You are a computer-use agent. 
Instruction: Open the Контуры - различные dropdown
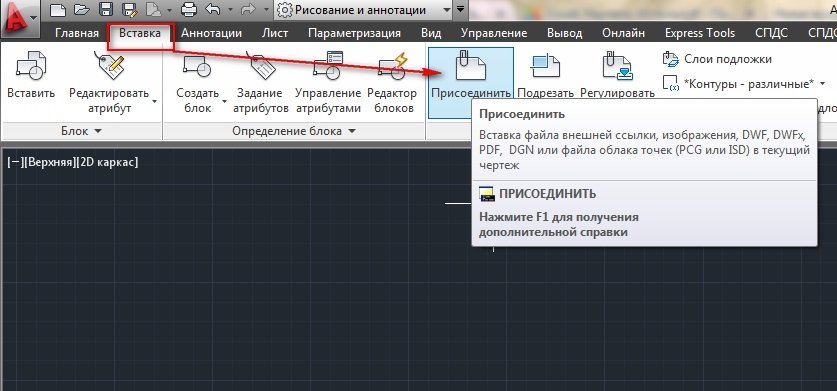[x=822, y=83]
